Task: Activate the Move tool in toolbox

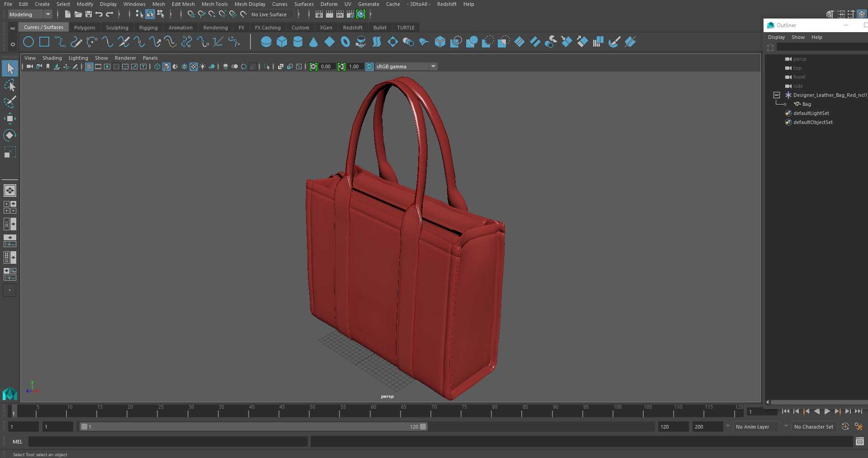Action: tap(10, 119)
